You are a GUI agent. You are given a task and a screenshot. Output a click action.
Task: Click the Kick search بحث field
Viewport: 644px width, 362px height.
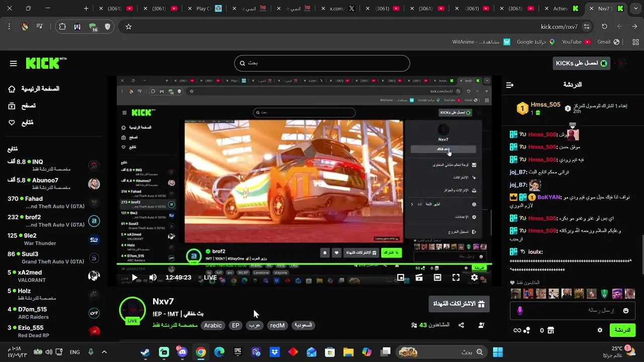pyautogui.click(x=322, y=63)
